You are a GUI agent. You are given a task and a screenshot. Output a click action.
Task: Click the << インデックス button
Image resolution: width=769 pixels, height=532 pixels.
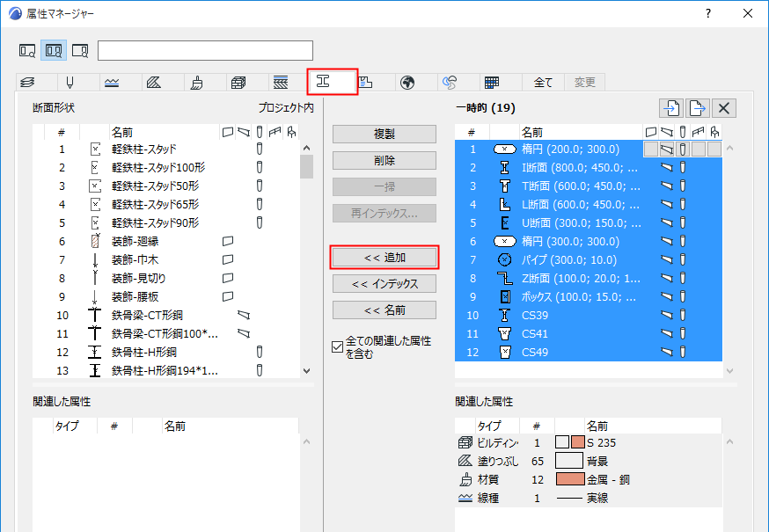[384, 284]
